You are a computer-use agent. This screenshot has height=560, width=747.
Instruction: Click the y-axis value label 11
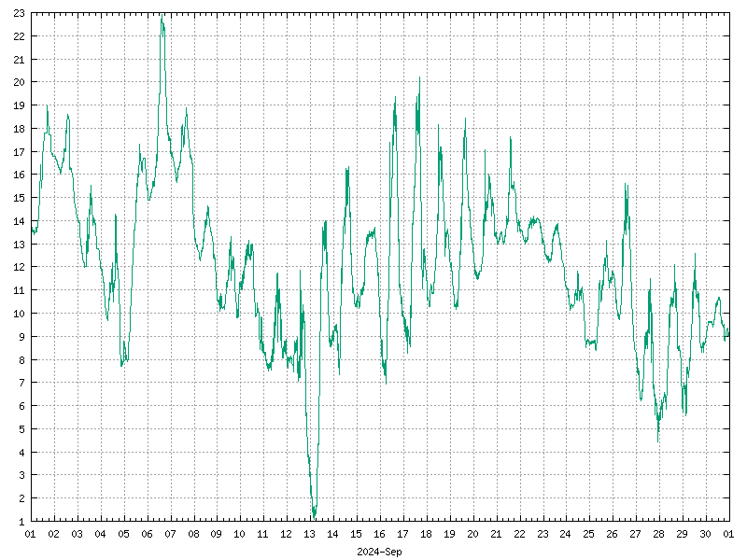tap(19, 290)
